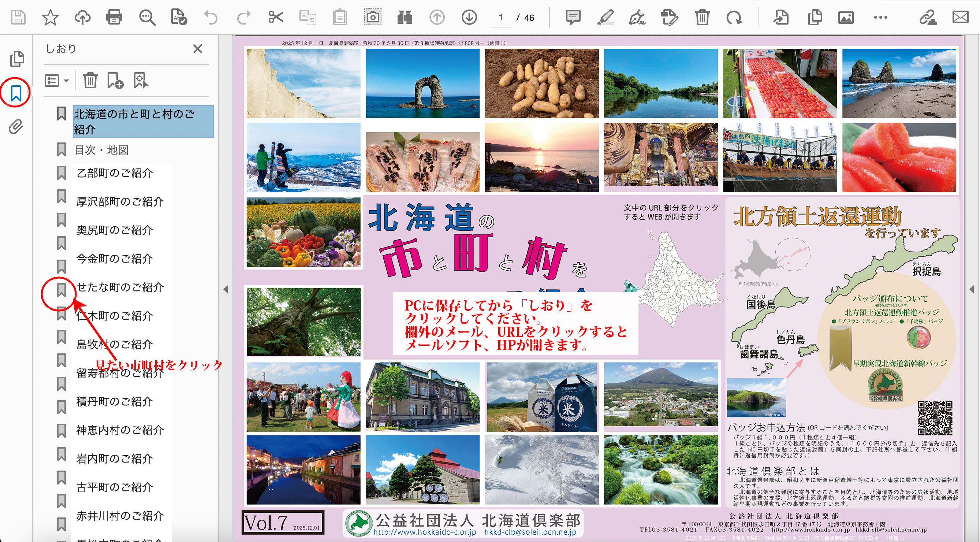
Task: Click the print icon in toolbar
Action: [x=114, y=17]
